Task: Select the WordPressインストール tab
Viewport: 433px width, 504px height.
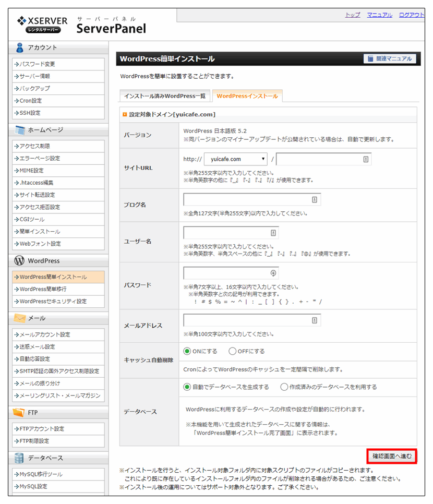Action: pyautogui.click(x=247, y=96)
